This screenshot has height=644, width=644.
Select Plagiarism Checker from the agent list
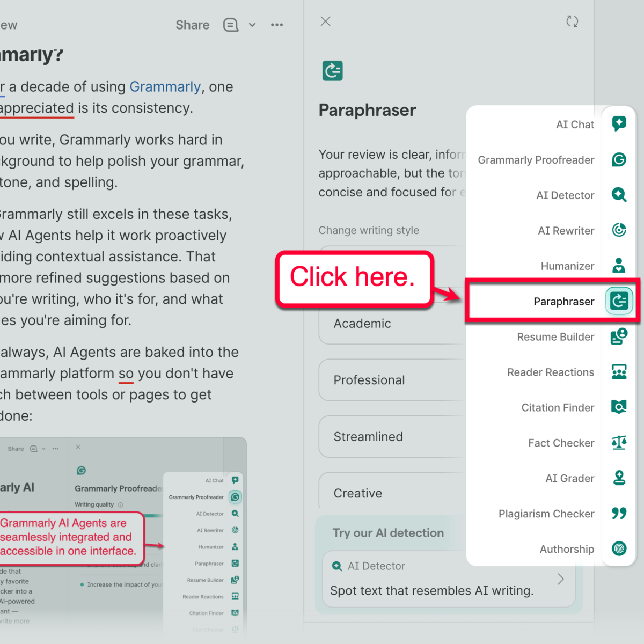click(546, 514)
